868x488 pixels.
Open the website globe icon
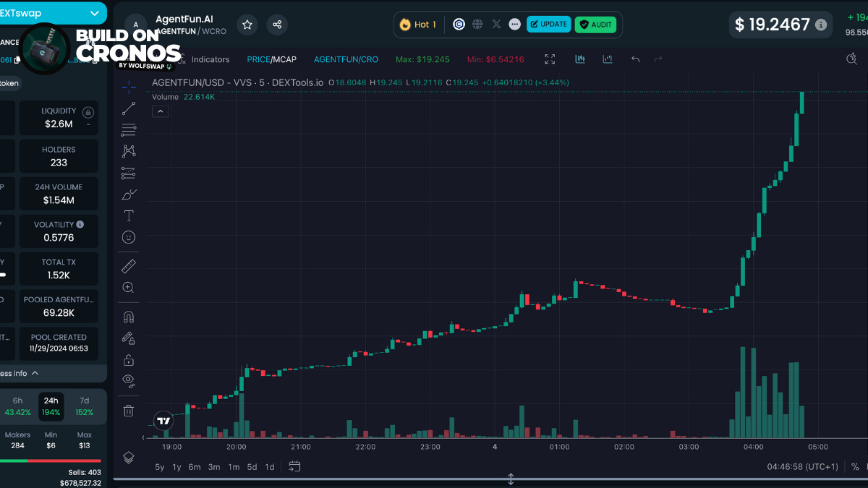477,24
